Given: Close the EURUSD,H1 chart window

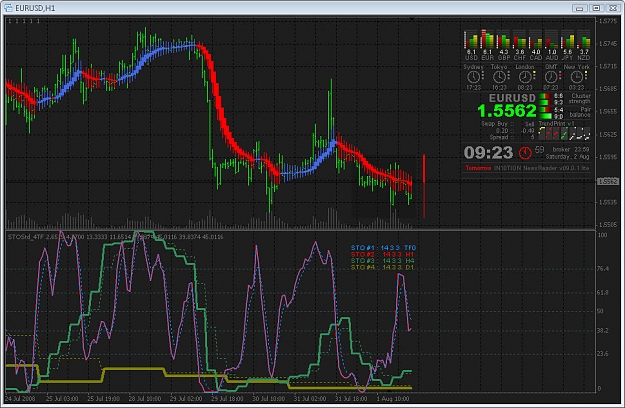Looking at the screenshot, I should tap(613, 8).
